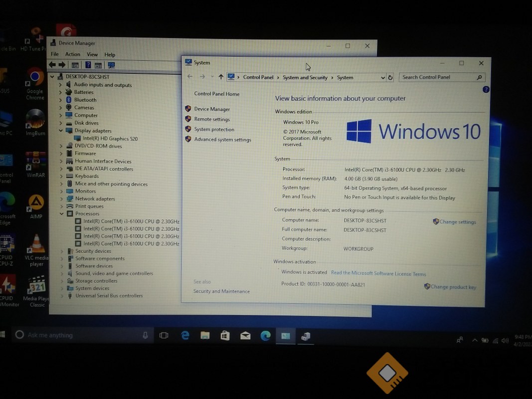Click Device Manager link in System sidebar
This screenshot has width=532, height=399.
coord(212,109)
